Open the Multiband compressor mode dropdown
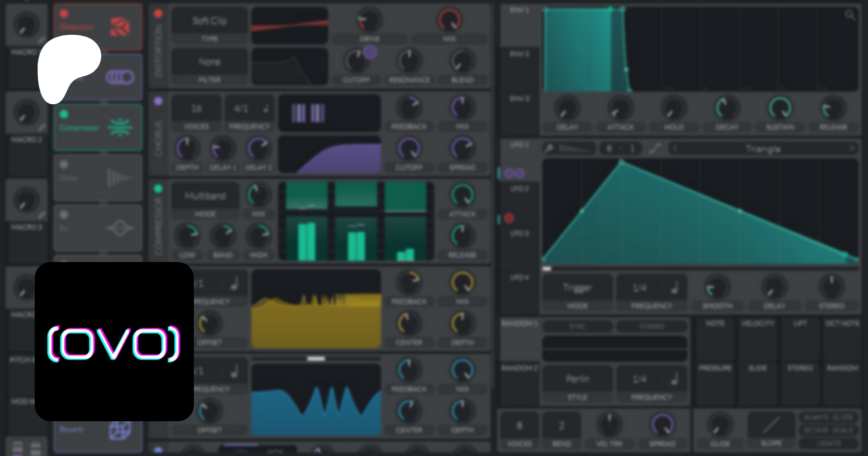 coord(205,196)
